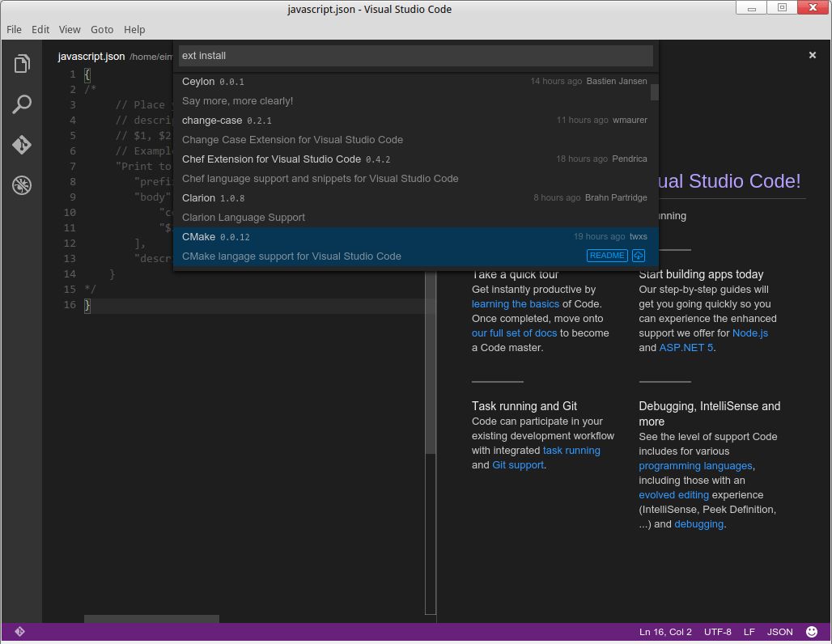Click the Git branch icon in status bar

(19, 631)
